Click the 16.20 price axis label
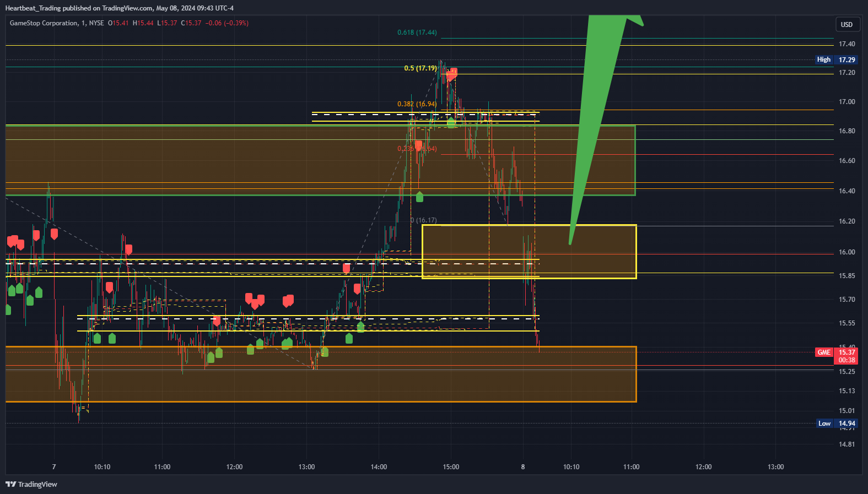868x494 pixels. click(x=847, y=221)
